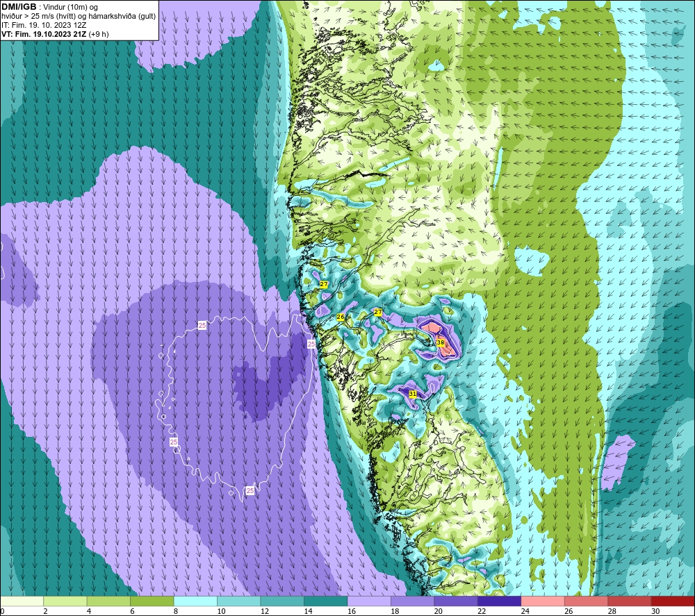Click legend scale value 0
The width and height of the screenshot is (695, 616).
coord(2,612)
